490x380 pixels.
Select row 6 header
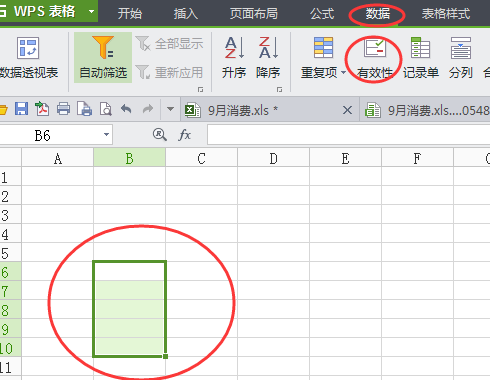coord(10,272)
